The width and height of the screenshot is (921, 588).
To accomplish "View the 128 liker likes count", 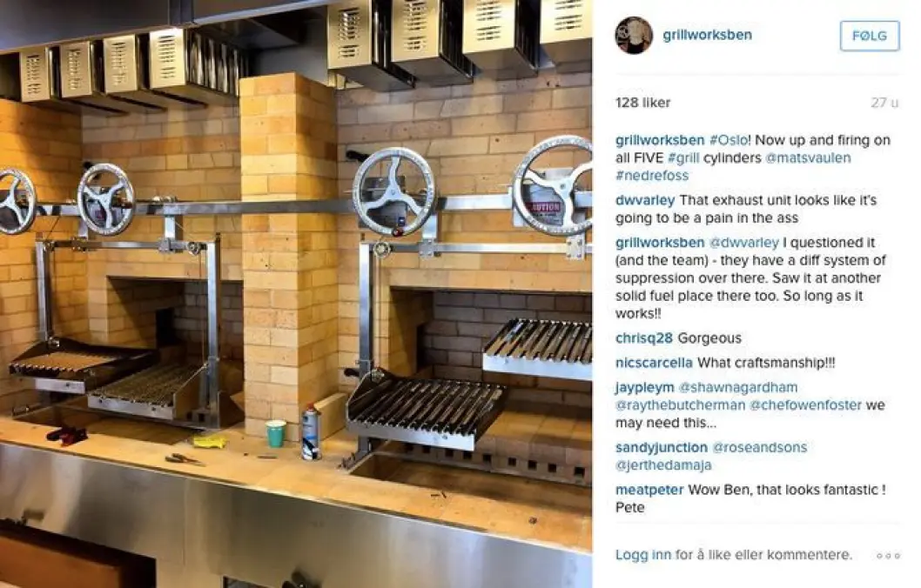I will coord(642,103).
